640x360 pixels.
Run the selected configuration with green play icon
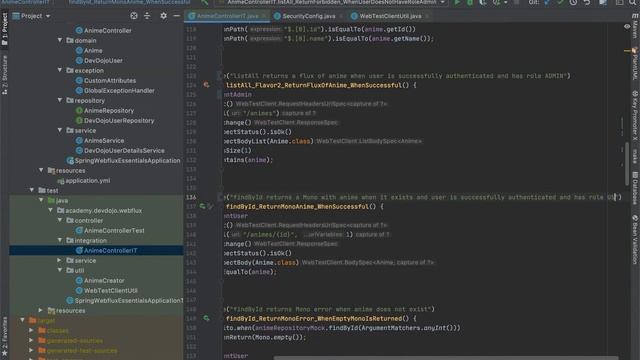[457, 2]
